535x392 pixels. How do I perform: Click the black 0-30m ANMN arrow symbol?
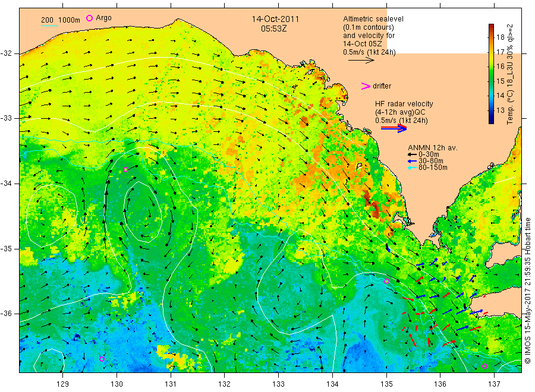(412, 154)
